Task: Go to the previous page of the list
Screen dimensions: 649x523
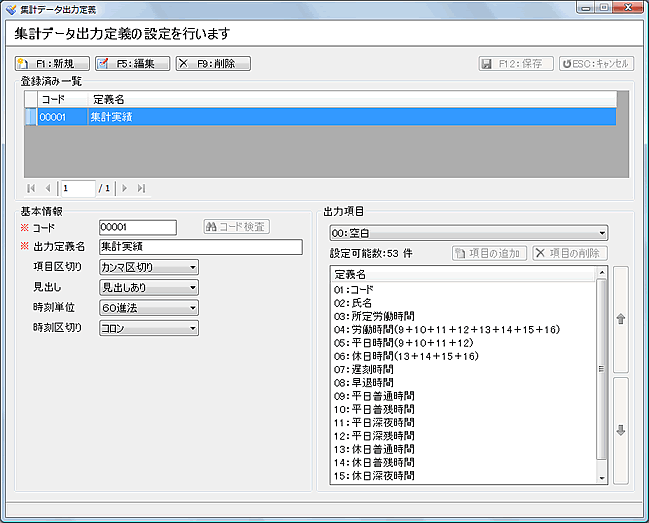Action: point(48,188)
